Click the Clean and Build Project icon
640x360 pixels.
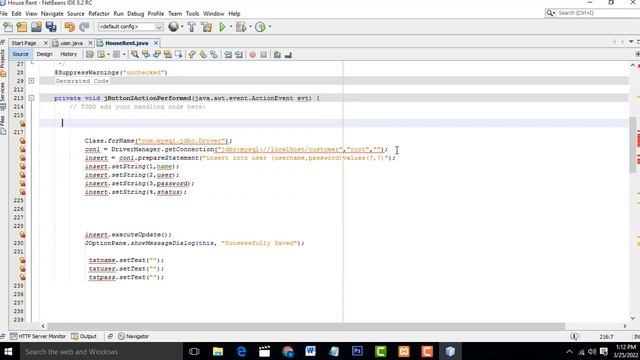coord(207,27)
